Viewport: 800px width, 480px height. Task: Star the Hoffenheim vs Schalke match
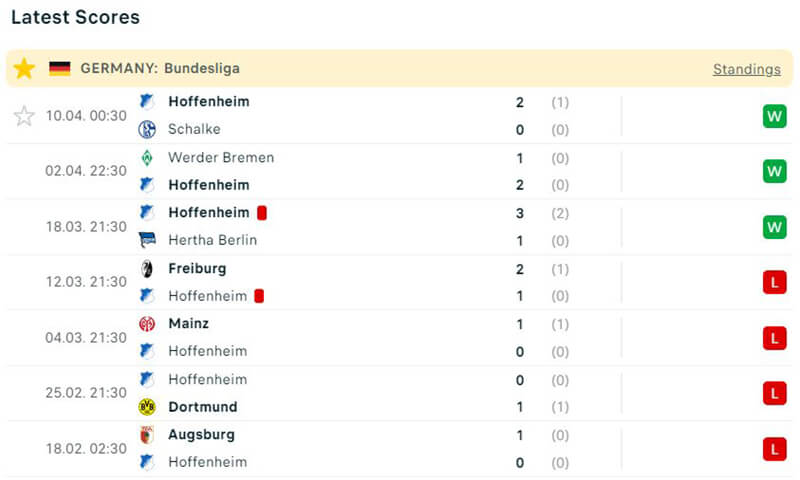[x=24, y=116]
